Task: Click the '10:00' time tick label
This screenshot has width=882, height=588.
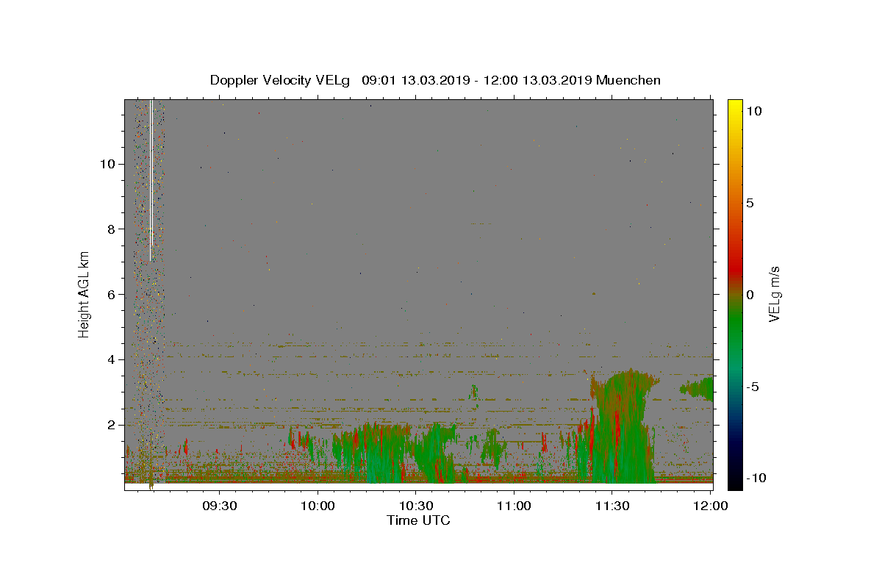Action: (x=318, y=506)
